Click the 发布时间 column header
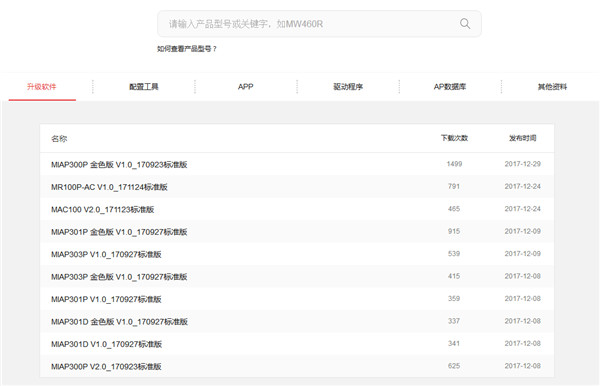The height and width of the screenshot is (386, 600). pyautogui.click(x=523, y=138)
